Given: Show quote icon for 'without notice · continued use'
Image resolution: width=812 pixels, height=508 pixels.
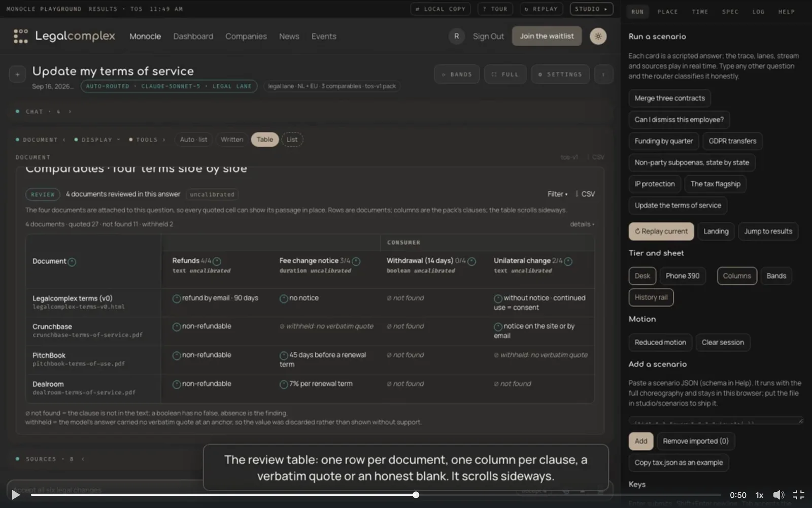Looking at the screenshot, I should click(498, 298).
